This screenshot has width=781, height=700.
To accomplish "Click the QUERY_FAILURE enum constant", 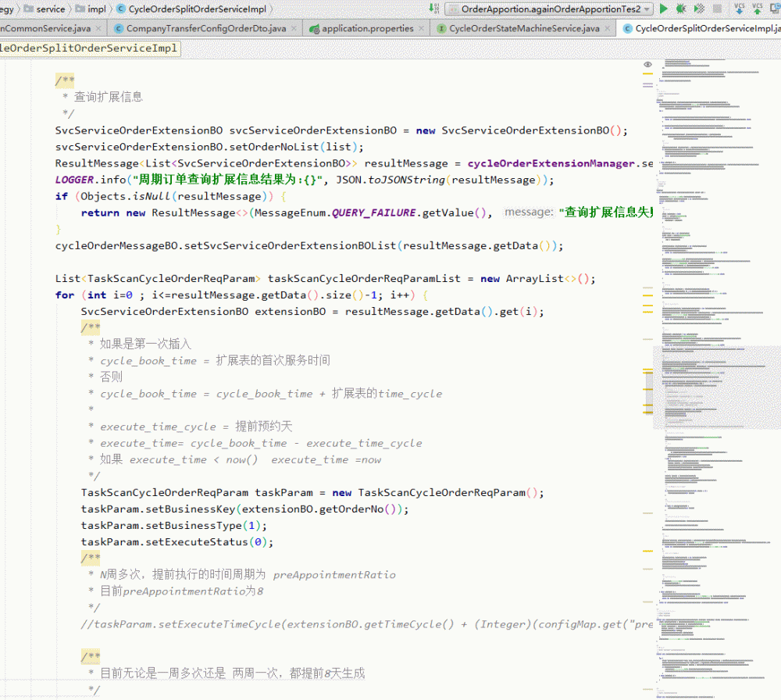I will (373, 212).
